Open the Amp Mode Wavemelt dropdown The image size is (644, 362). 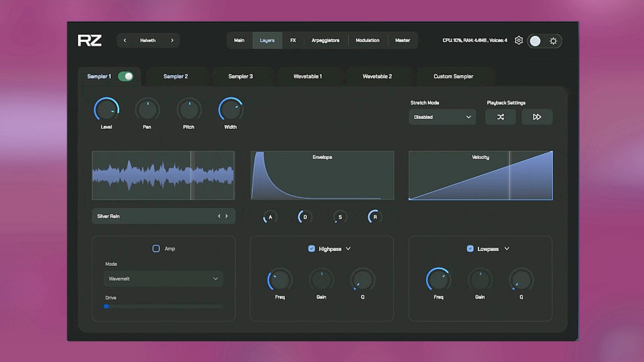(x=163, y=279)
